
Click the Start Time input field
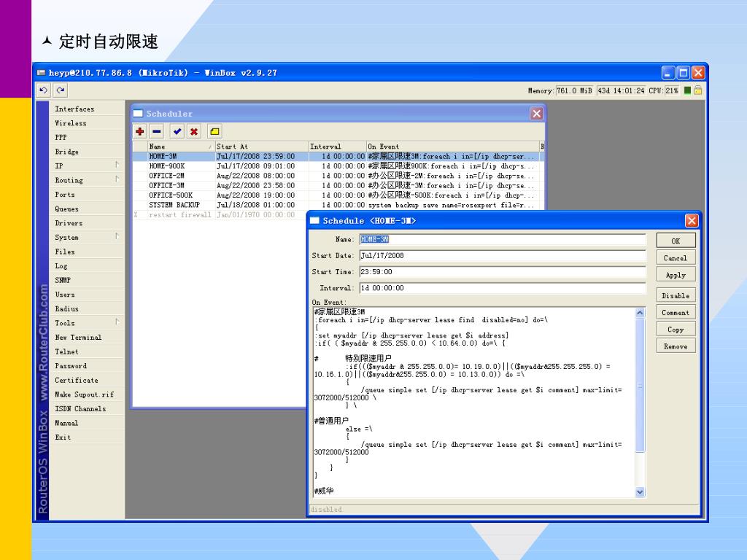tap(503, 272)
